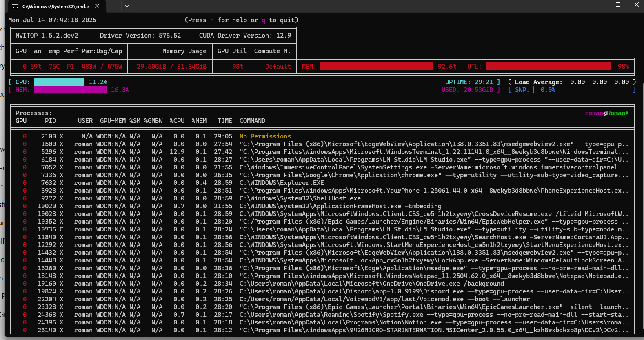Click the red GPU UTL utilization bar
644x340 pixels.
(549, 67)
